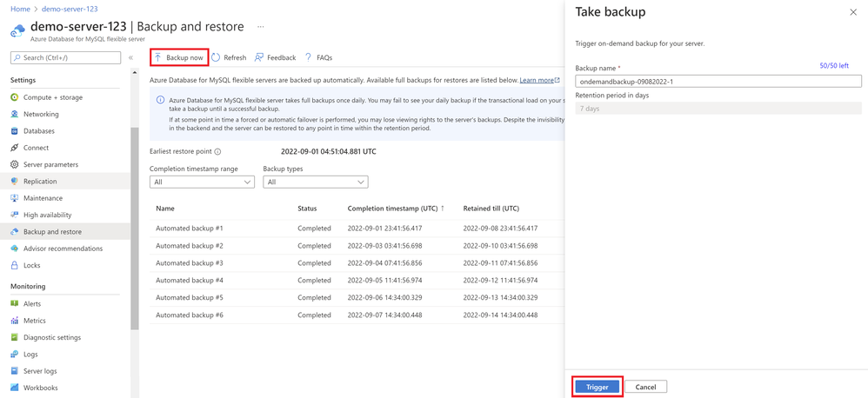Close the Take backup panel
Image resolution: width=868 pixels, height=398 pixels.
pos(853,12)
